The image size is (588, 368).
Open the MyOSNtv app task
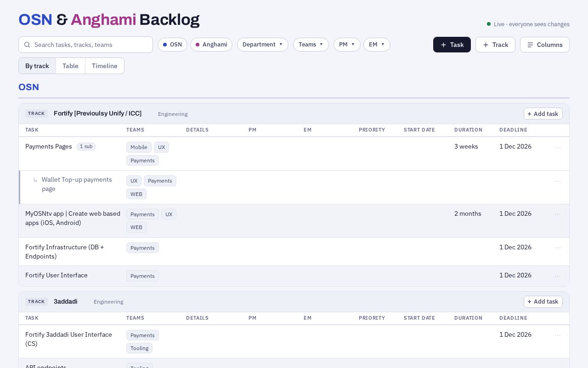[73, 218]
